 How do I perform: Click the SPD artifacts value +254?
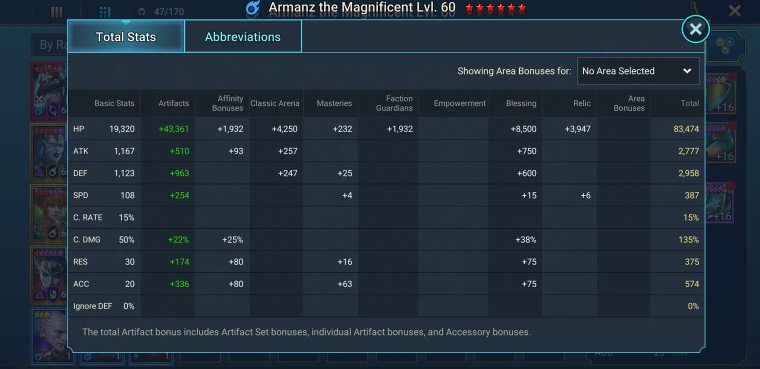point(179,195)
